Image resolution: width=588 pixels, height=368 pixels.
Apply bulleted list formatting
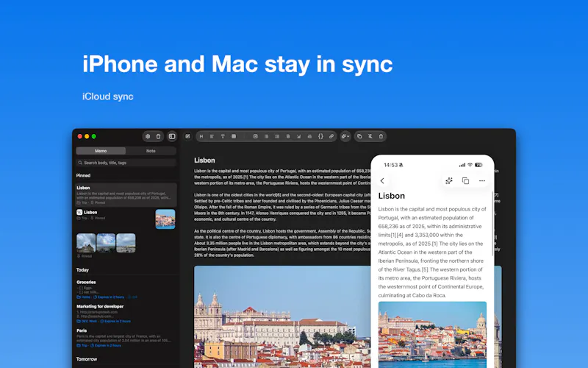click(266, 136)
